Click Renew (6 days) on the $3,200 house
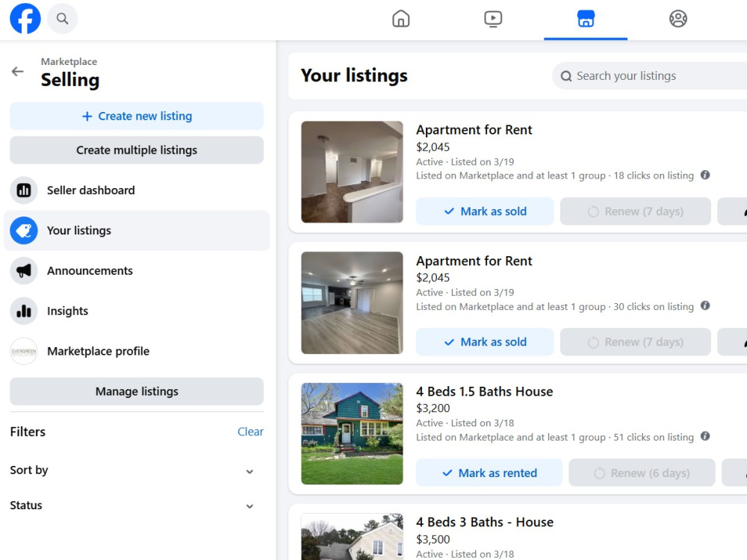 point(642,473)
